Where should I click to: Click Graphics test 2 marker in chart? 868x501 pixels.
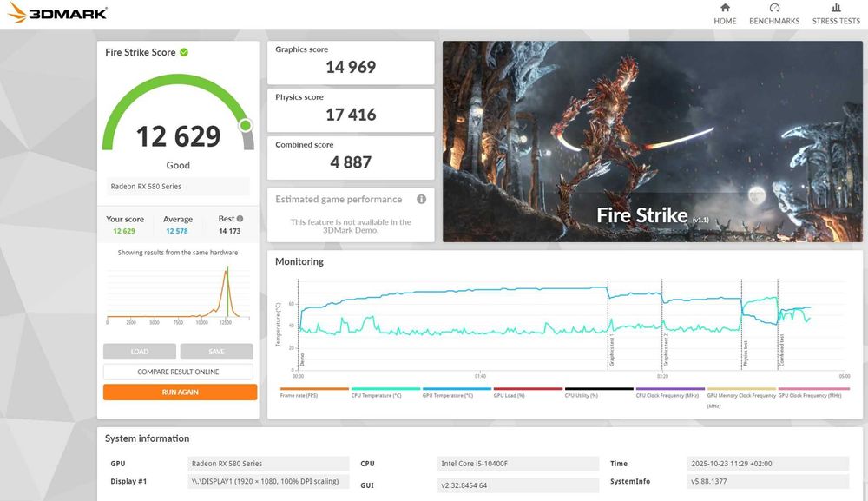[x=666, y=350]
